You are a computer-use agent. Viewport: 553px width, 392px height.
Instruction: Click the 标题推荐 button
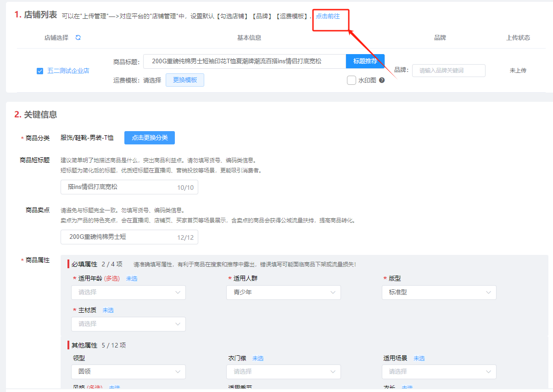pyautogui.click(x=365, y=61)
